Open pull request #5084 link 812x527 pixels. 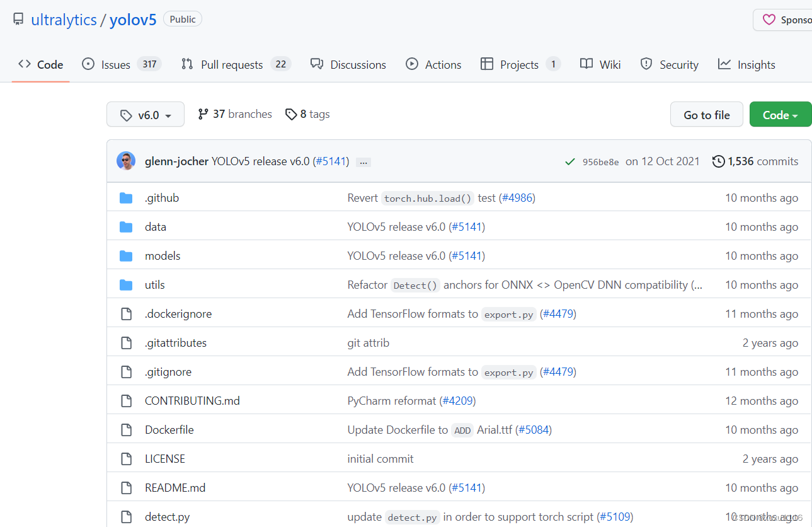534,430
